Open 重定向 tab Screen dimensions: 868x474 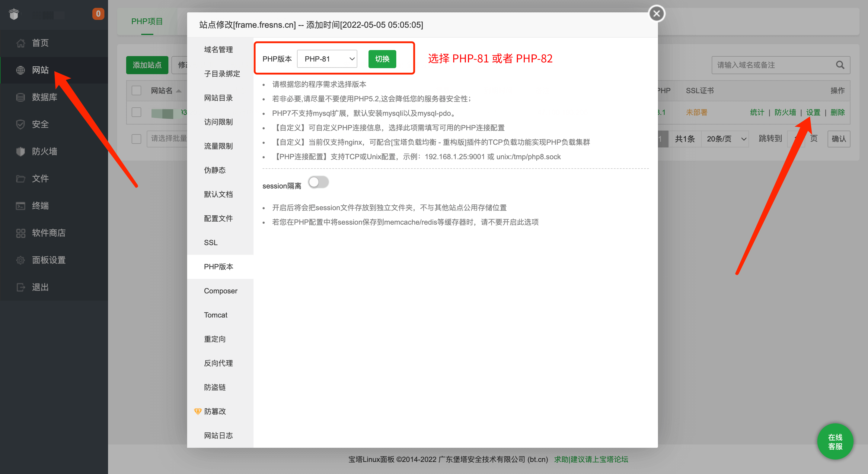220,339
